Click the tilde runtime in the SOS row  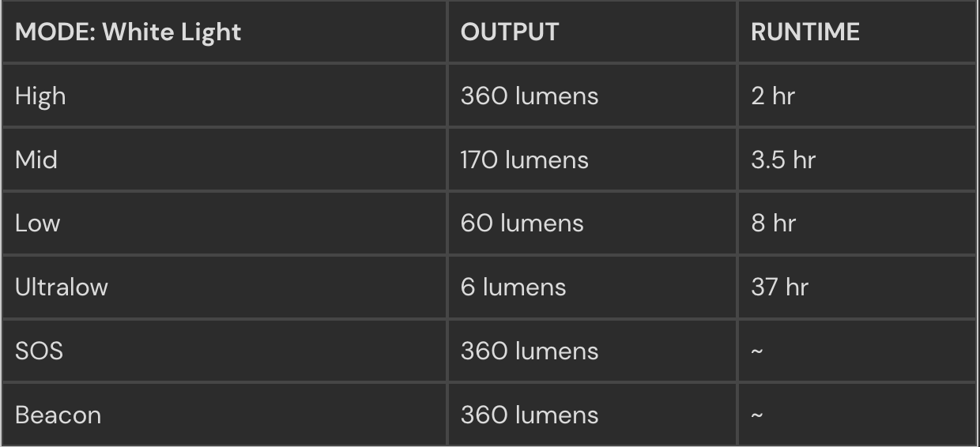[756, 351]
